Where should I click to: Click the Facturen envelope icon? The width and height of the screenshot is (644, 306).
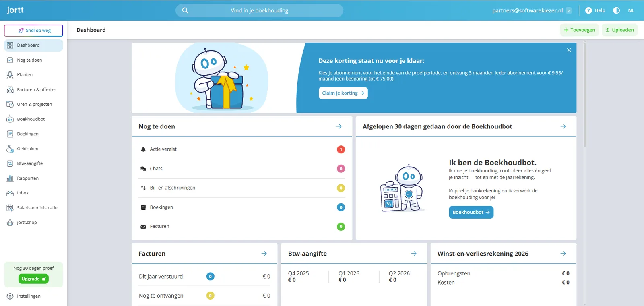pos(143,227)
